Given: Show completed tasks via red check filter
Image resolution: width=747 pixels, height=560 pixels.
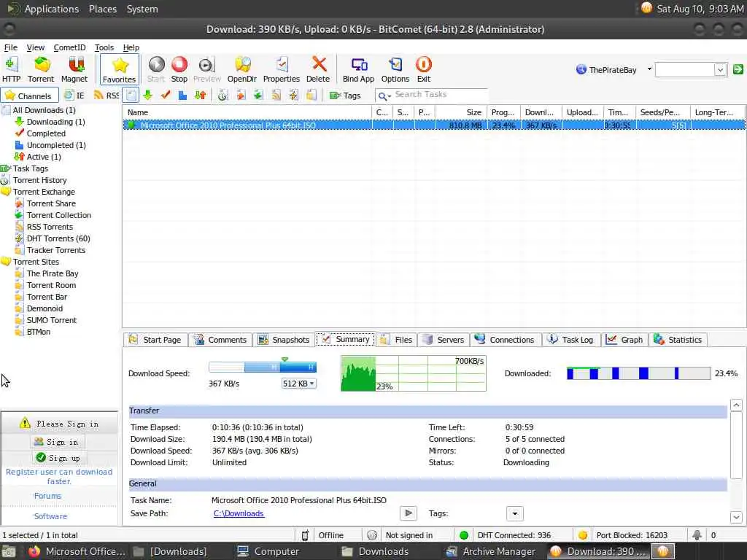Looking at the screenshot, I should pos(166,96).
